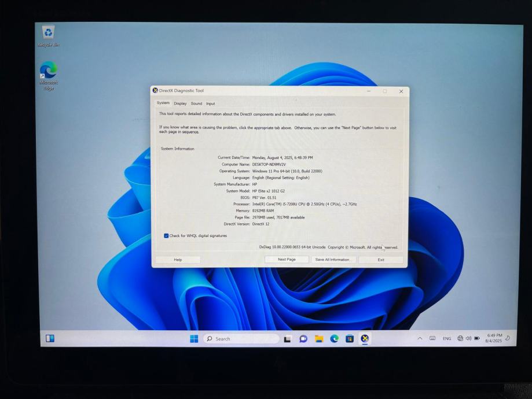The width and height of the screenshot is (532, 399).
Task: Open the Microsoft Edge desktop shortcut
Action: coord(48,76)
